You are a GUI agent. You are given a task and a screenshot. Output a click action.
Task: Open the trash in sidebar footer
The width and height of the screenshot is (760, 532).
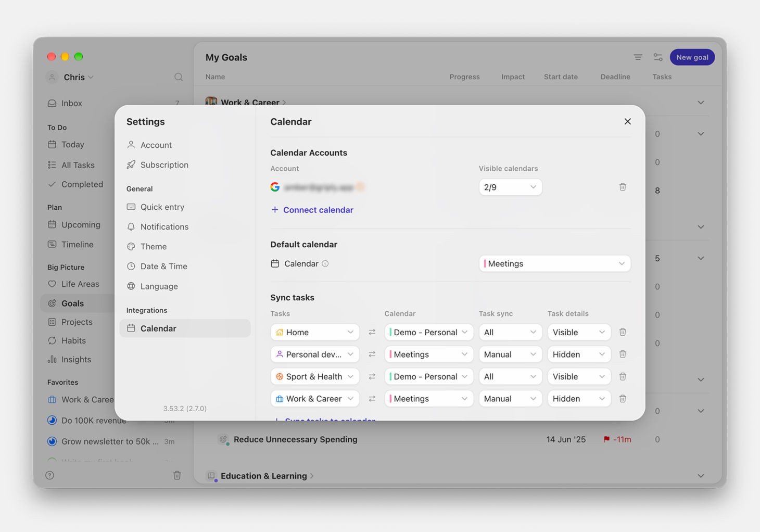click(177, 475)
